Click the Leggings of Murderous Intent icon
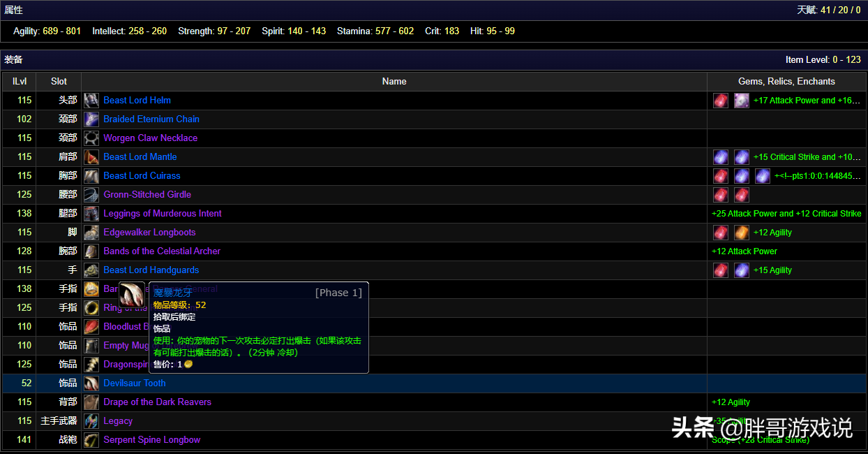The width and height of the screenshot is (868, 454). tap(91, 214)
